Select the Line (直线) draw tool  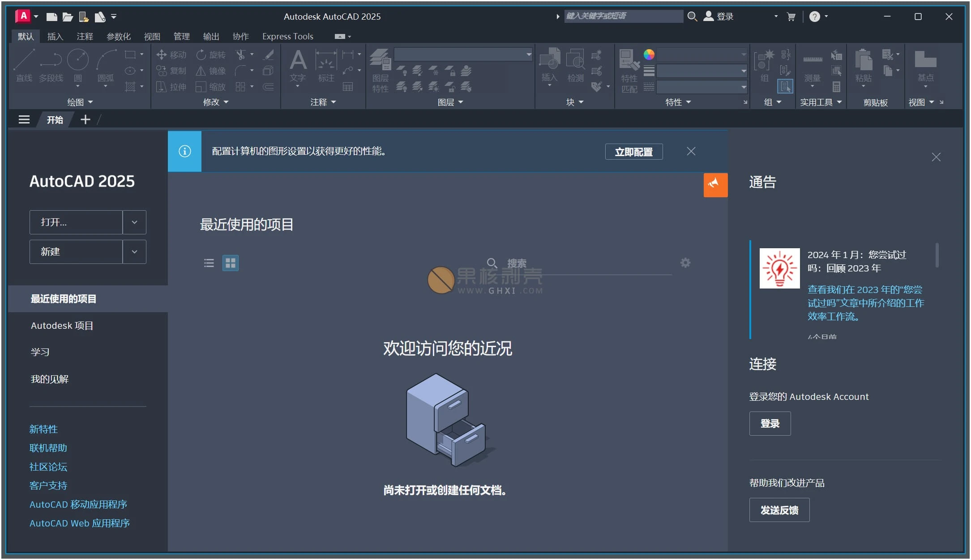24,66
